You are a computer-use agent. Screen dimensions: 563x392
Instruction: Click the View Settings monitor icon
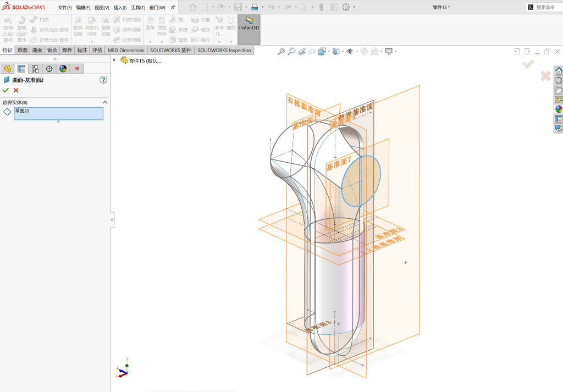click(389, 51)
